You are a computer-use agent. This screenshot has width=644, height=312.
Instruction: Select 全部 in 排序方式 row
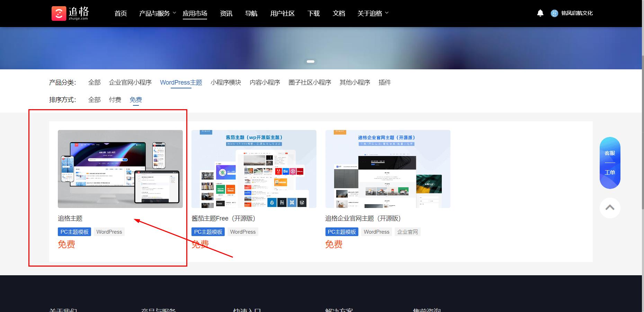click(94, 100)
